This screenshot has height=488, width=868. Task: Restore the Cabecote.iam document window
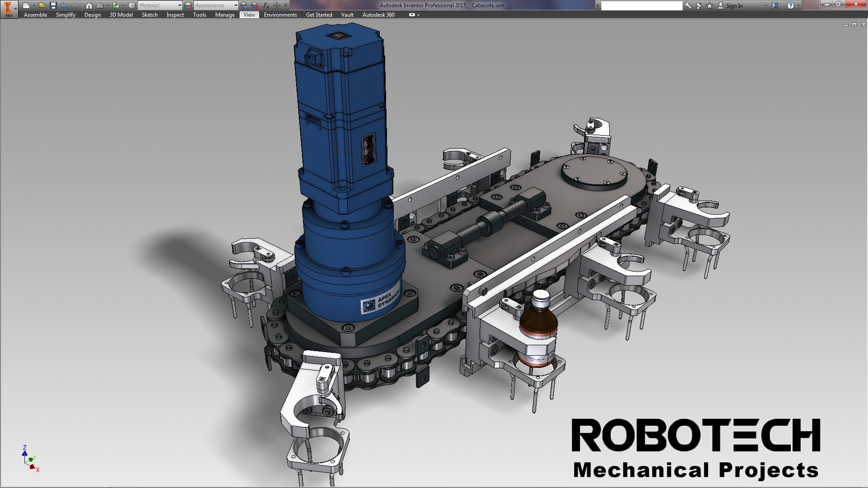854,24
